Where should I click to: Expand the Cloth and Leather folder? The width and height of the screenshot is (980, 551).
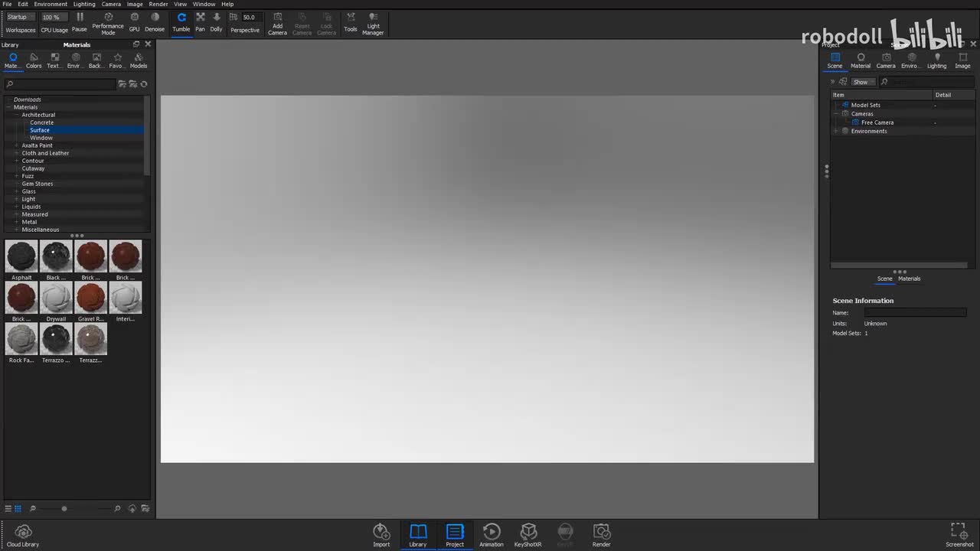[16, 153]
